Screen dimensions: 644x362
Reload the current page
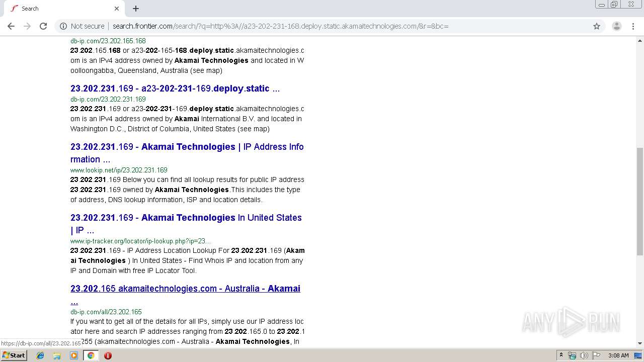(x=43, y=26)
